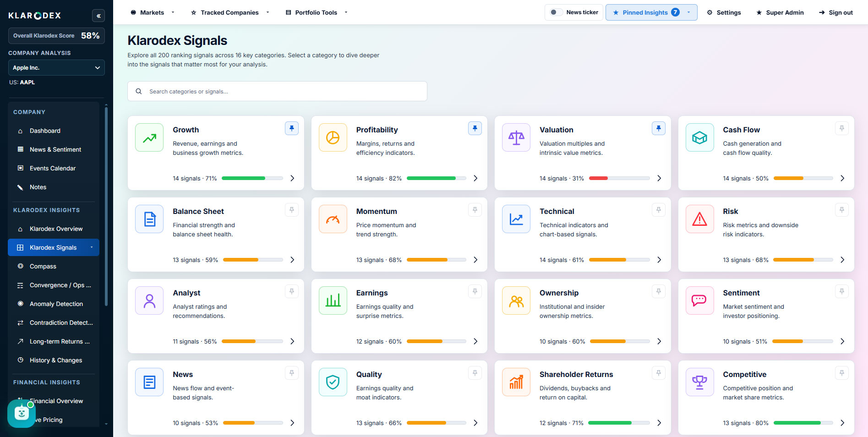Go to News & Sentiment

(54, 149)
